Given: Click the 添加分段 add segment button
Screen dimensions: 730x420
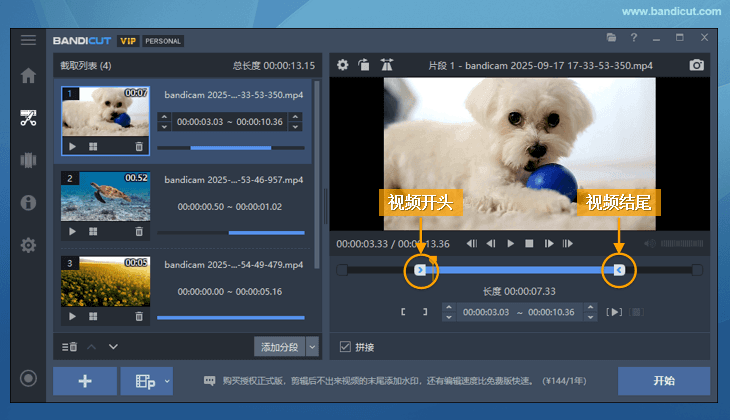Looking at the screenshot, I should pos(279,347).
